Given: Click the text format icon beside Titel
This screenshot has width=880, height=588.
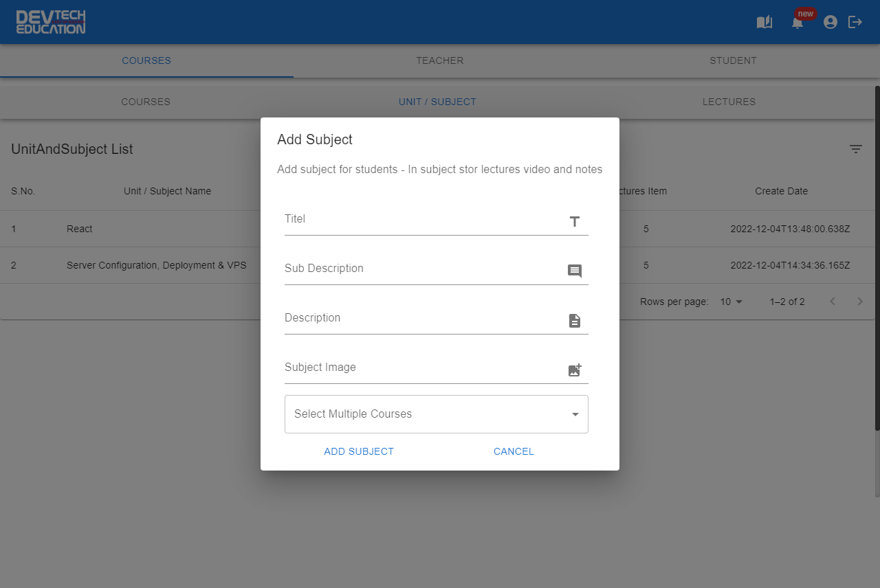Looking at the screenshot, I should point(575,221).
